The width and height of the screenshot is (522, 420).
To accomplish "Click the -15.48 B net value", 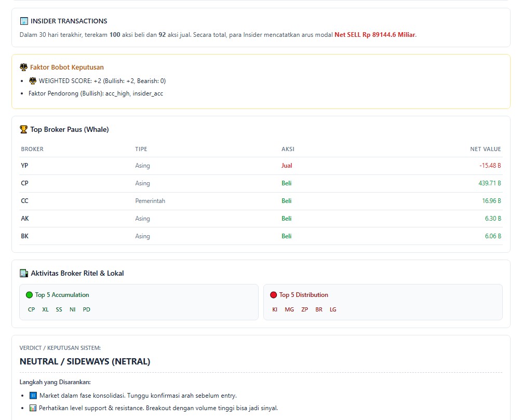I will pos(490,166).
